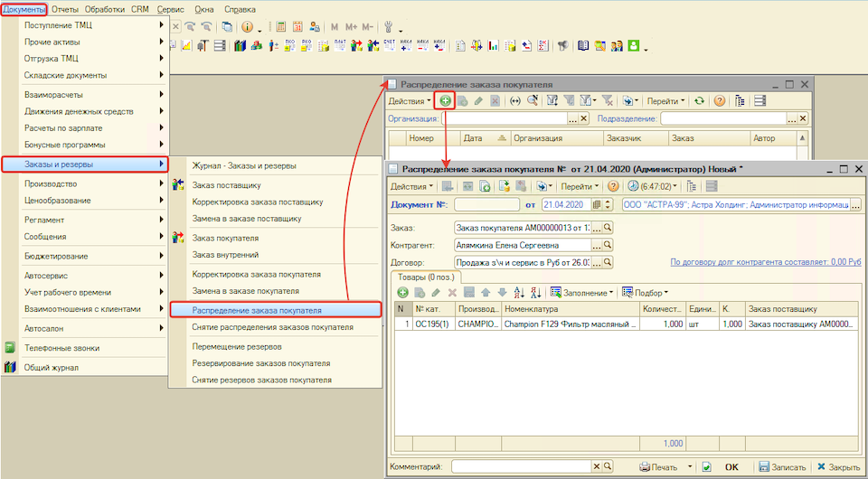Click the search-by-number magnifier icon
This screenshot has height=479, width=868.
pyautogui.click(x=533, y=101)
